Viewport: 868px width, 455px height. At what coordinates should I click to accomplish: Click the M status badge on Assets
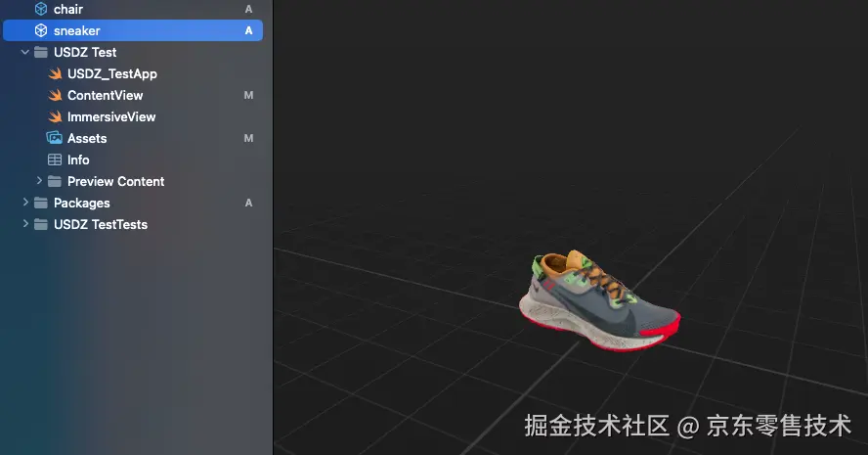[x=248, y=139]
